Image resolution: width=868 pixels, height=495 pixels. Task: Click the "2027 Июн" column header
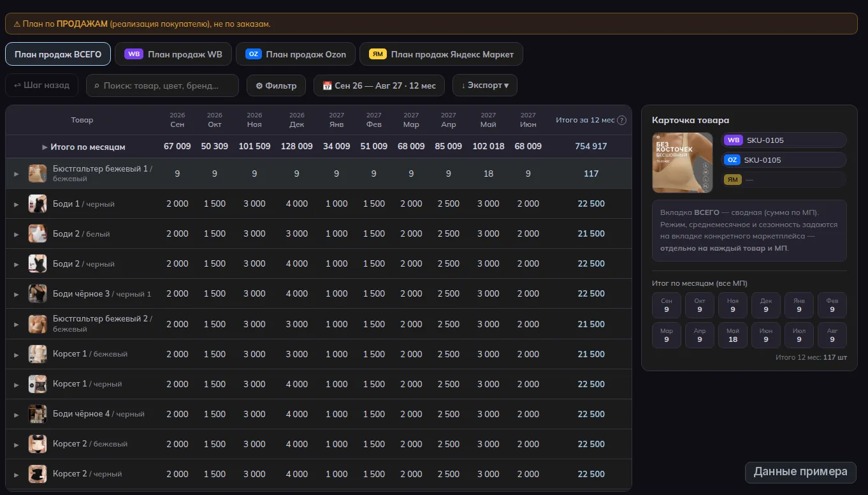point(528,120)
